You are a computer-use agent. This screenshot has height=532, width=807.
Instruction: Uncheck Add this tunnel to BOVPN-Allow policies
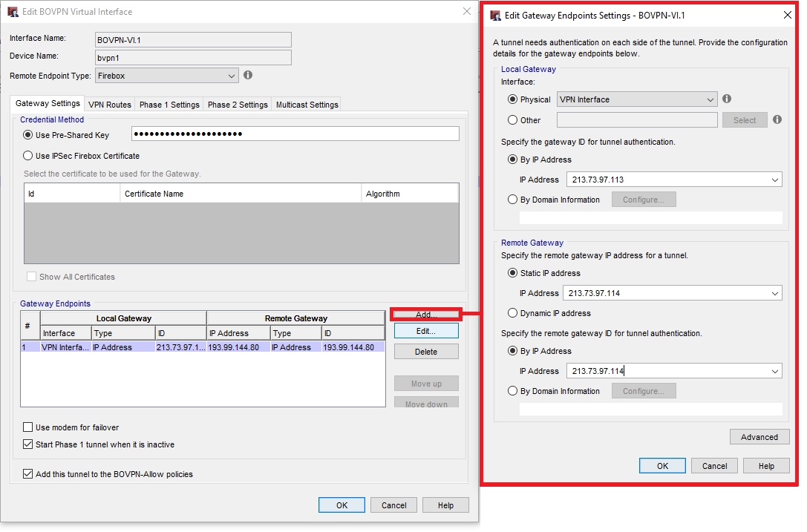tap(28, 474)
